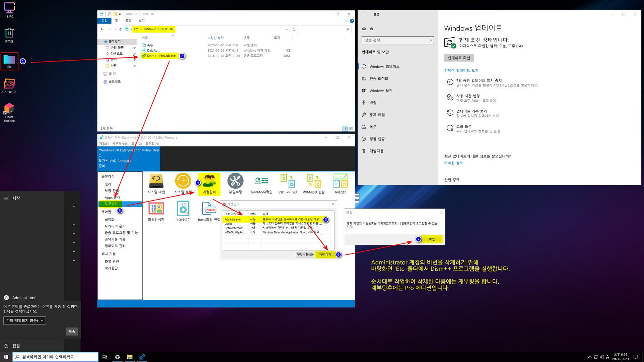
Task: Launch the Imagex tool
Action: [x=340, y=184]
